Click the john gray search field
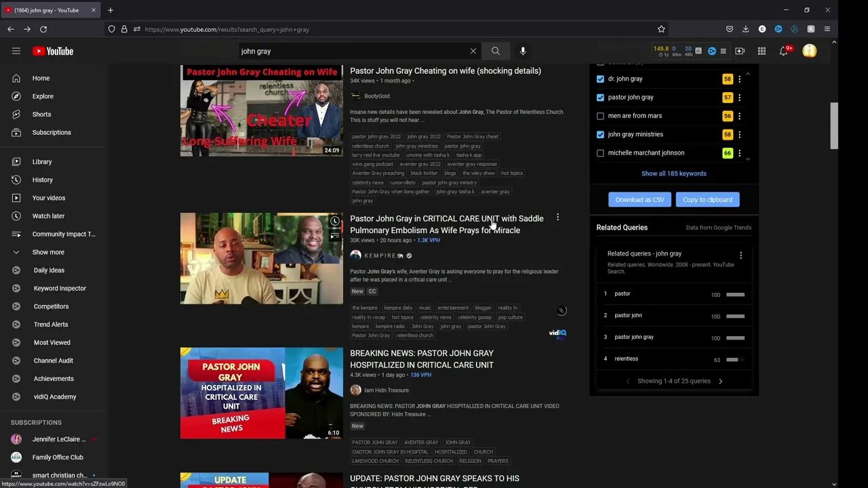Viewport: 868px width, 488px height. click(x=353, y=51)
